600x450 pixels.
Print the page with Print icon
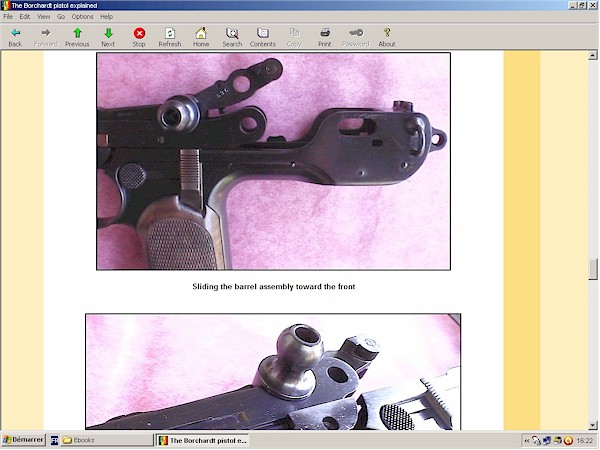(325, 33)
